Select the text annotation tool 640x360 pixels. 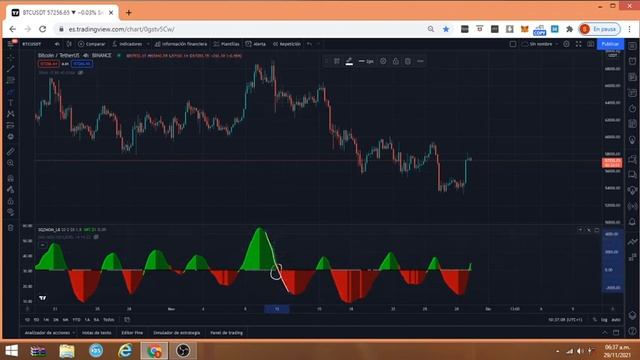(x=11, y=102)
